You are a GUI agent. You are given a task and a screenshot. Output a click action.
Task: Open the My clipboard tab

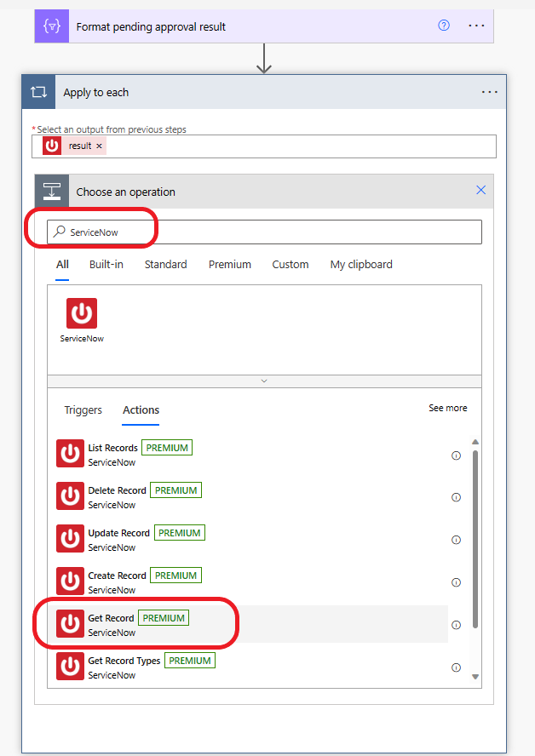[361, 264]
